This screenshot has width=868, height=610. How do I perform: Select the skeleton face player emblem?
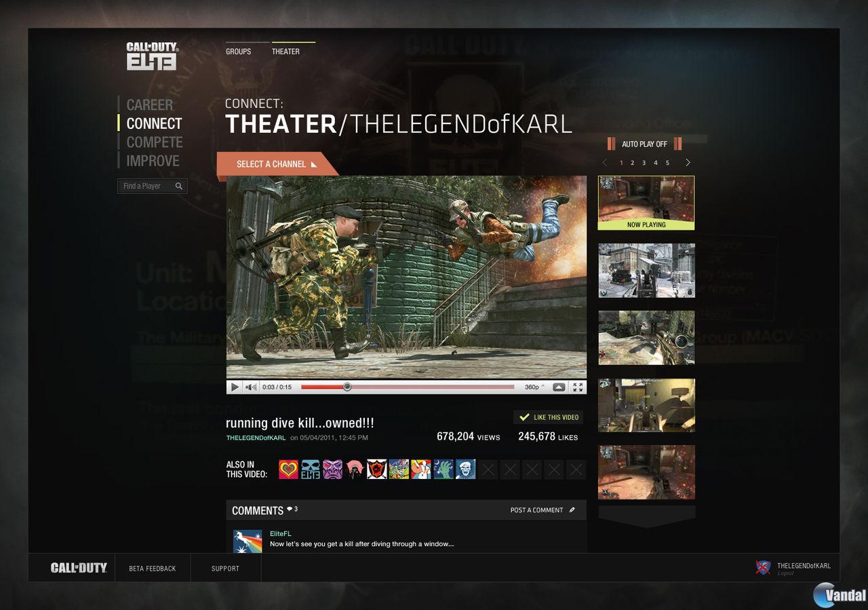[x=465, y=469]
